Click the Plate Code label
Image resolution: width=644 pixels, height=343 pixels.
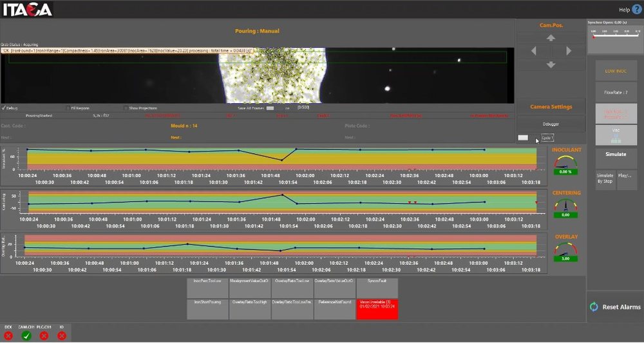pos(357,126)
